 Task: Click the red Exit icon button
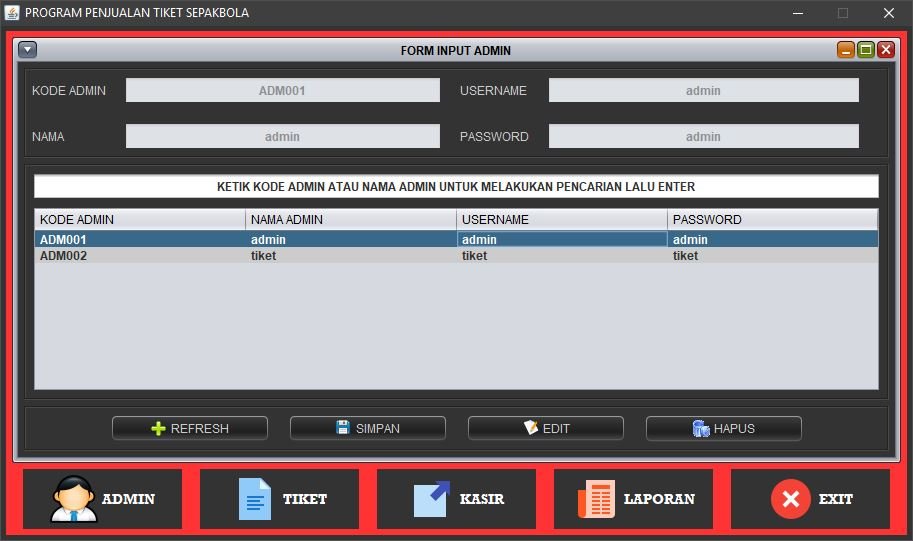[810, 499]
